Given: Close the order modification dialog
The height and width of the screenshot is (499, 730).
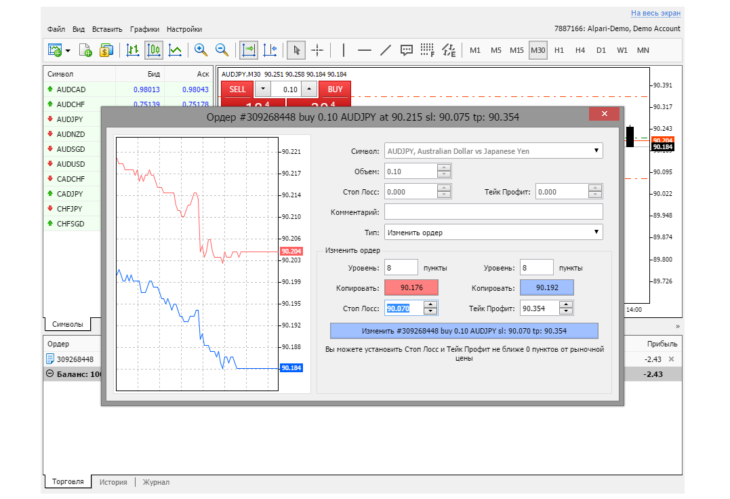Looking at the screenshot, I should (604, 114).
